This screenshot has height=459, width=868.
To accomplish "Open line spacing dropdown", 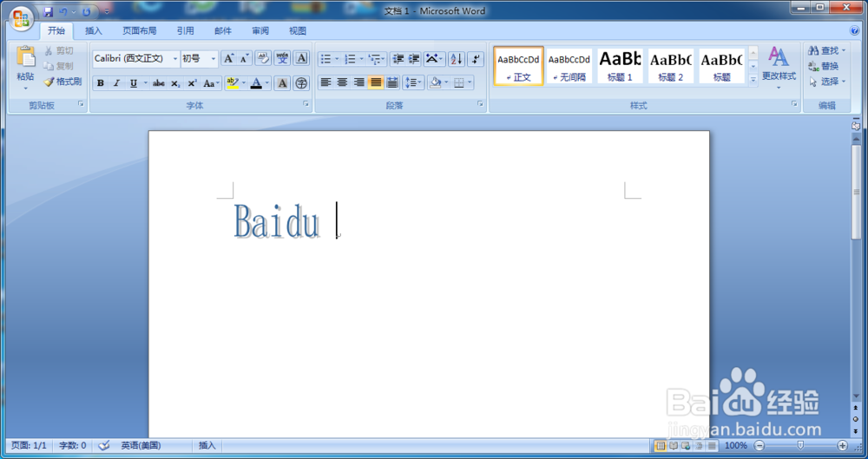I will [x=413, y=83].
